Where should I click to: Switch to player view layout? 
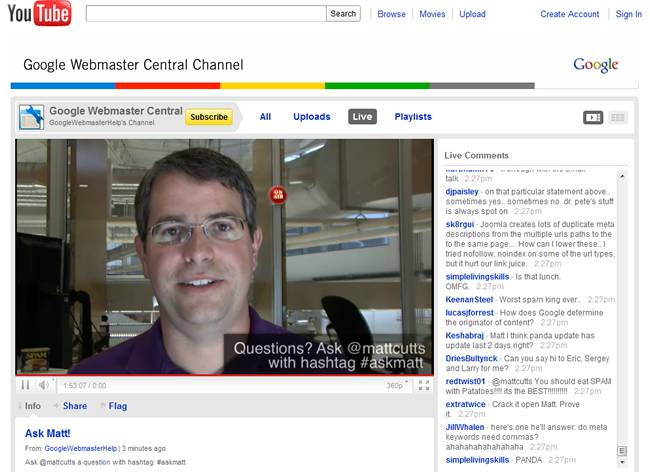click(x=593, y=117)
